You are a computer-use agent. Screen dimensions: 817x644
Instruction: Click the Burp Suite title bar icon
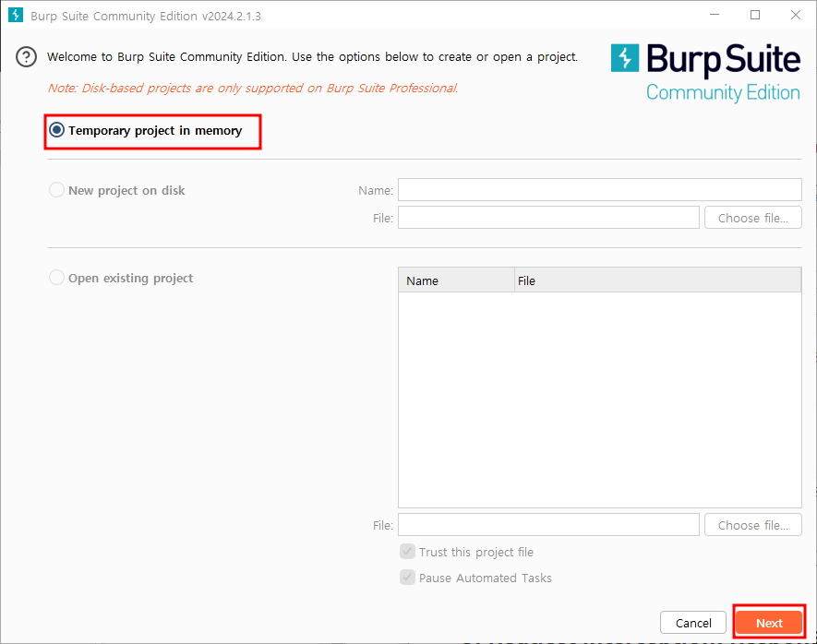tap(16, 15)
